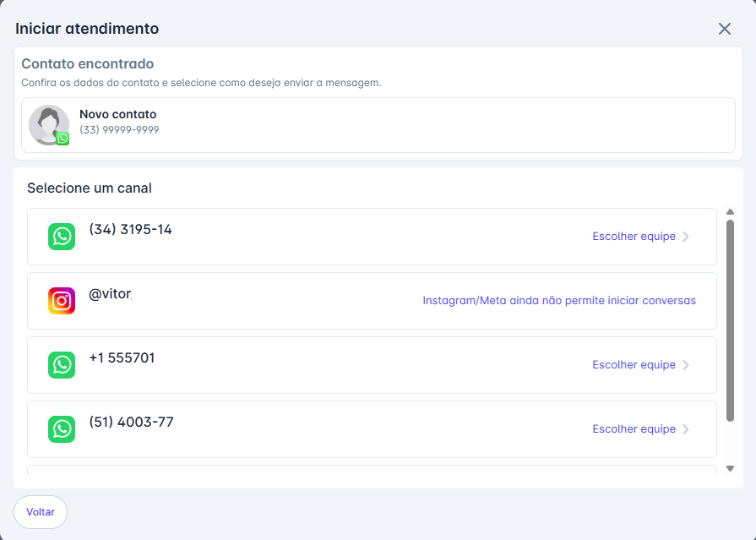Expand the chevron on the (51) 4003-77 row

pos(686,429)
